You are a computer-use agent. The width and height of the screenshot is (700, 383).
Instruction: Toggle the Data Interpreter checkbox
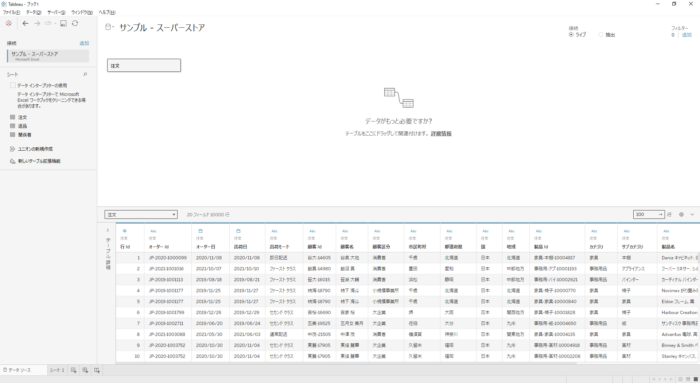(13, 85)
